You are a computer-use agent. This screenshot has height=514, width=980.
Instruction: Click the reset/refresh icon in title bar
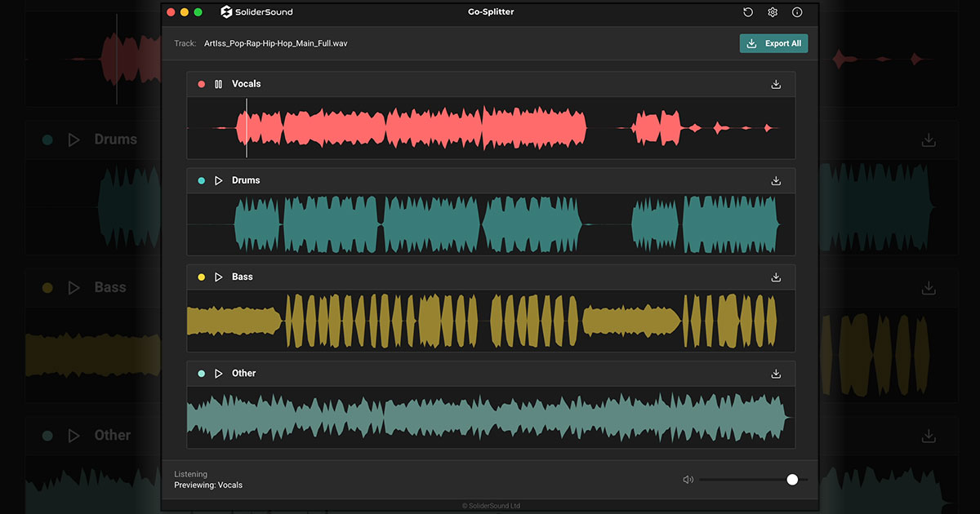pos(748,12)
